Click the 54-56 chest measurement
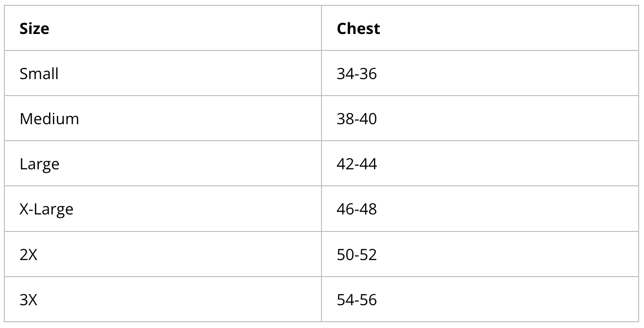This screenshot has width=644, height=328. [356, 300]
